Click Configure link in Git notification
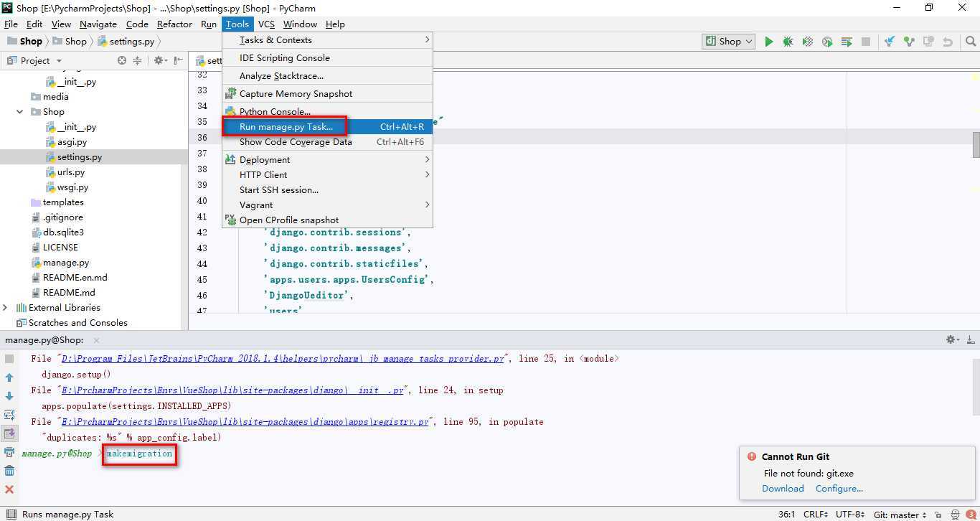Screen dimensions: 980x521 839,489
